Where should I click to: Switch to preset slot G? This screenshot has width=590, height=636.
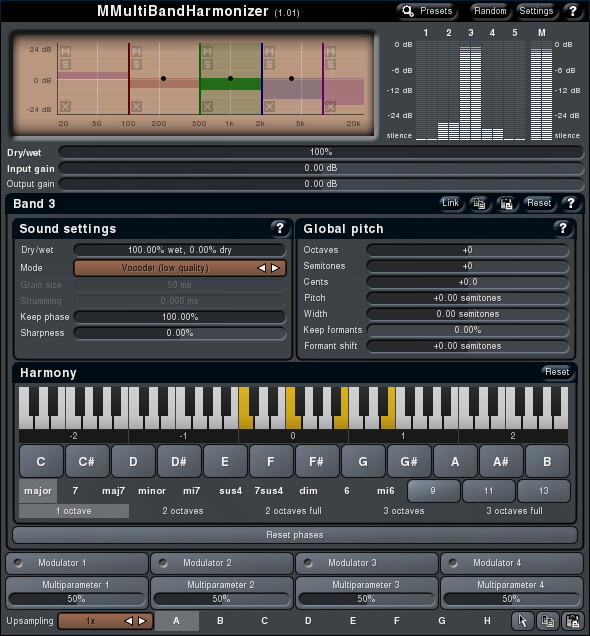pos(442,621)
